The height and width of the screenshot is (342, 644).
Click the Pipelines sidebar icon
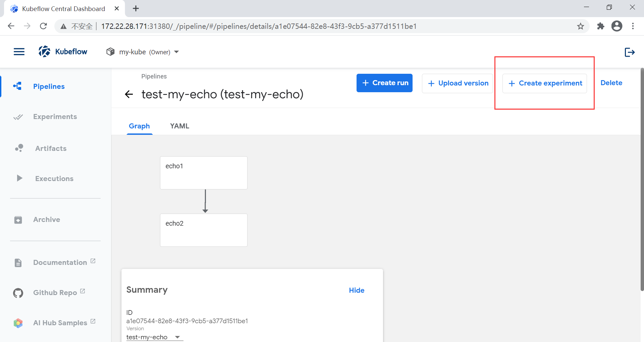pos(17,86)
